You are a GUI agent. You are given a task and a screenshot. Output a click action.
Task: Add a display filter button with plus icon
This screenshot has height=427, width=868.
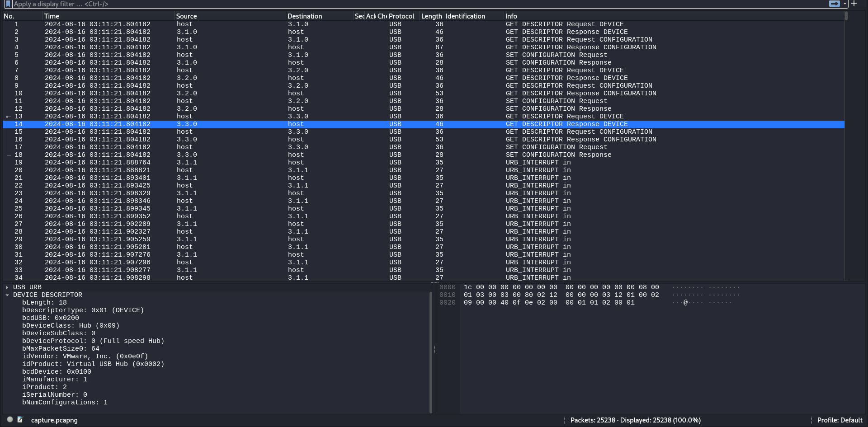point(854,4)
